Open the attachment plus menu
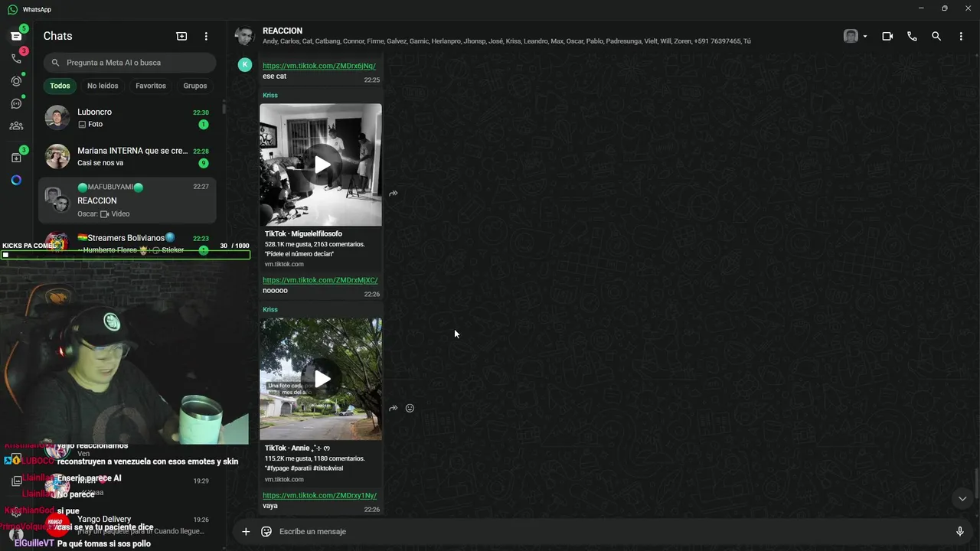Screen dimensions: 980x551 (x=246, y=531)
